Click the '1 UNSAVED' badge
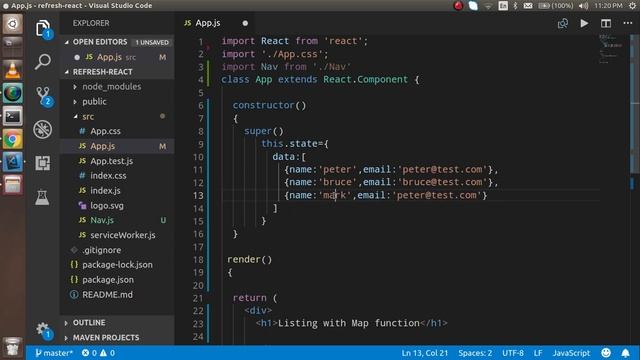Image resolution: width=640 pixels, height=360 pixels. click(x=152, y=42)
